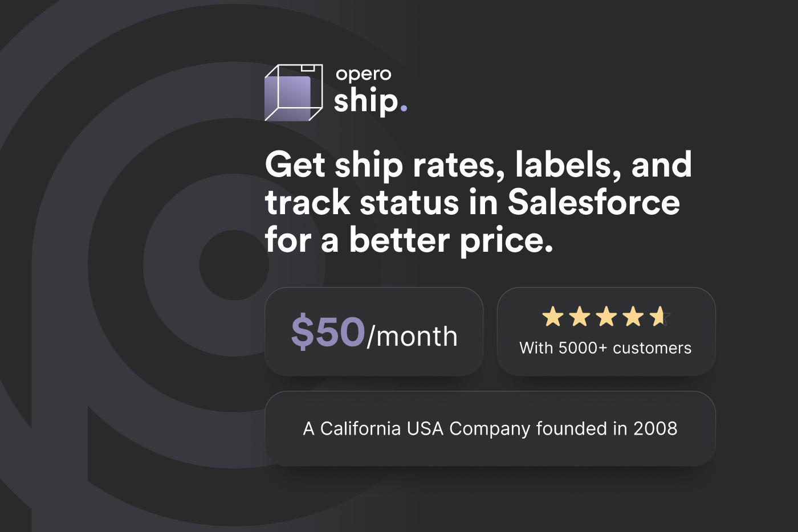Click the second gold star

pos(580,316)
